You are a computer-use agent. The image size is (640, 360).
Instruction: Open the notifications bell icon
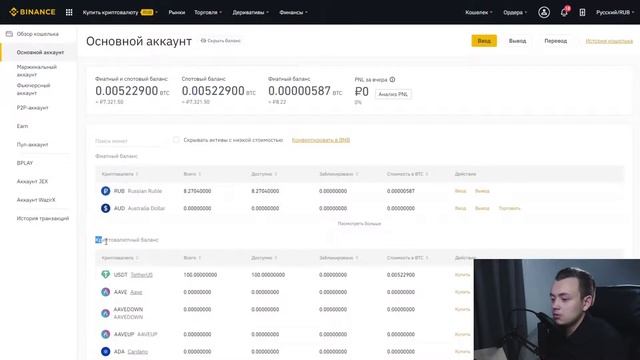(564, 12)
